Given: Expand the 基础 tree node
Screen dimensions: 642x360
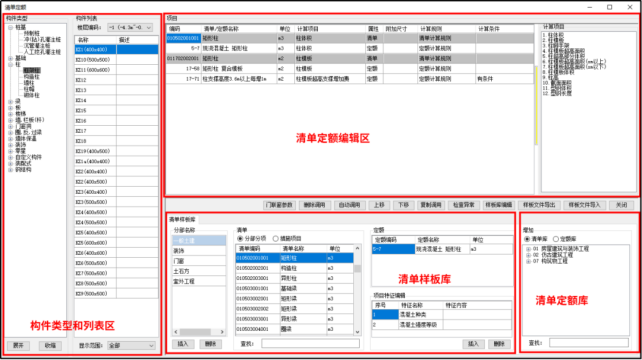Looking at the screenshot, I should tap(10, 59).
